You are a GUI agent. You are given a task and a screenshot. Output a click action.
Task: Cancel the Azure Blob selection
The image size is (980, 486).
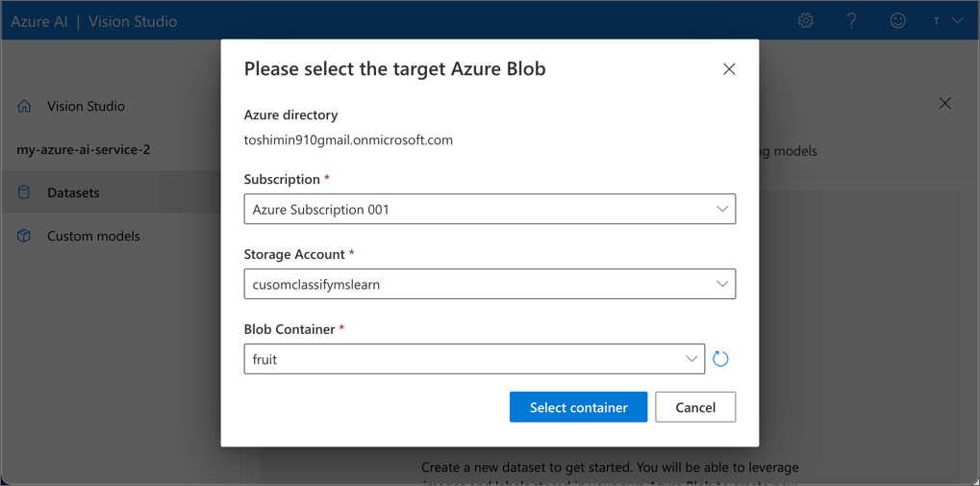tap(695, 407)
